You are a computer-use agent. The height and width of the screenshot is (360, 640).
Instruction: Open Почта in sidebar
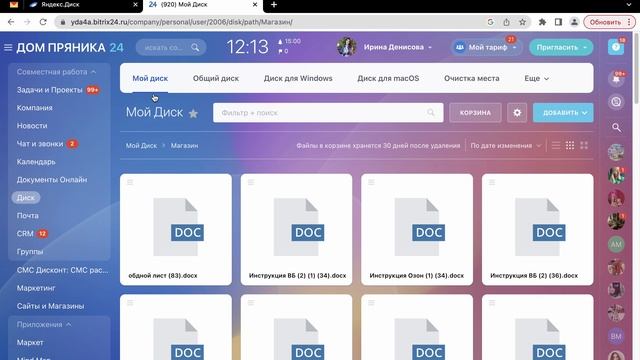pyautogui.click(x=27, y=216)
